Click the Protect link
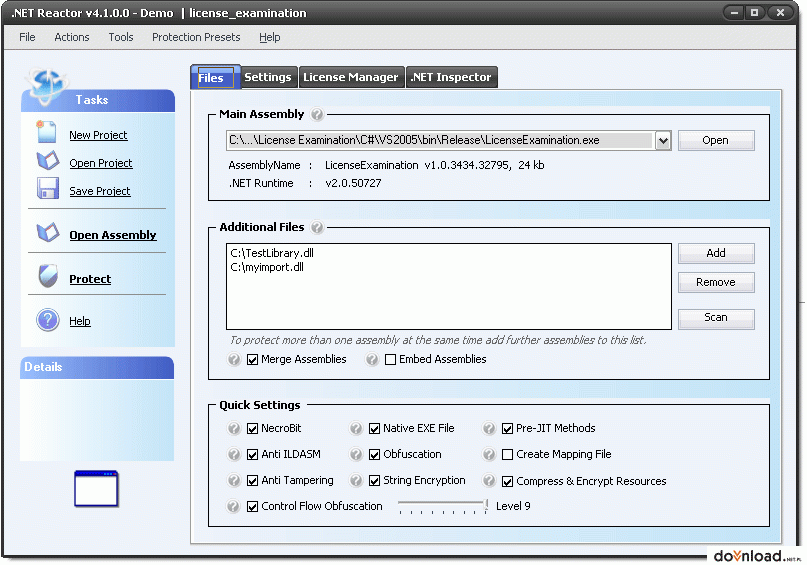 pyautogui.click(x=90, y=279)
